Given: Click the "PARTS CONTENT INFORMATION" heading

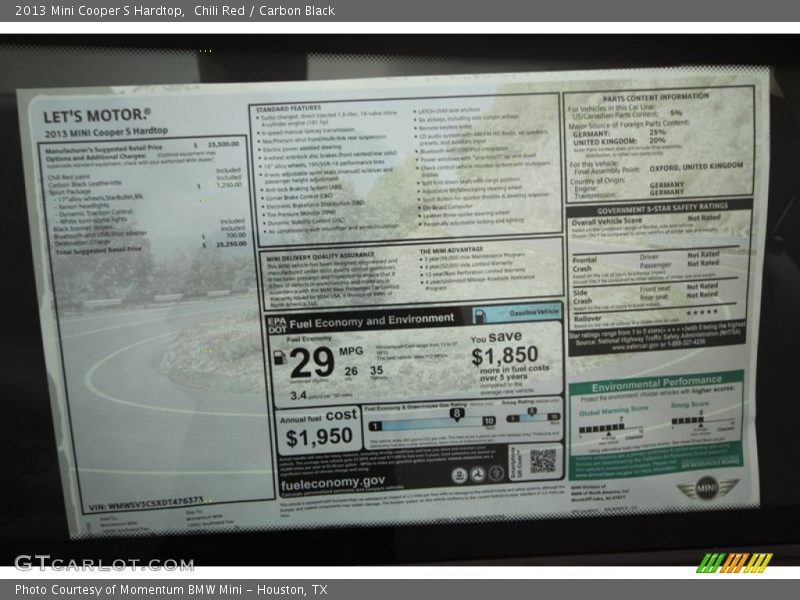Looking at the screenshot, I should pyautogui.click(x=656, y=97).
